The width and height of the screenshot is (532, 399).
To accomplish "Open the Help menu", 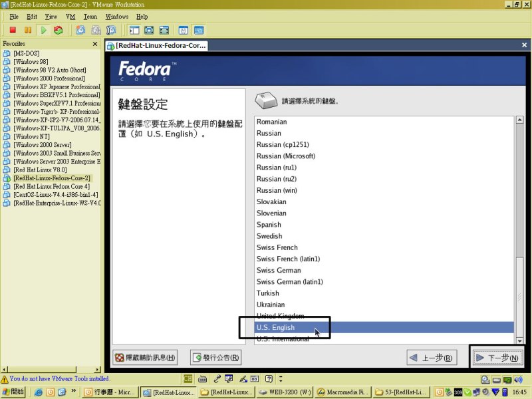I will (142, 16).
